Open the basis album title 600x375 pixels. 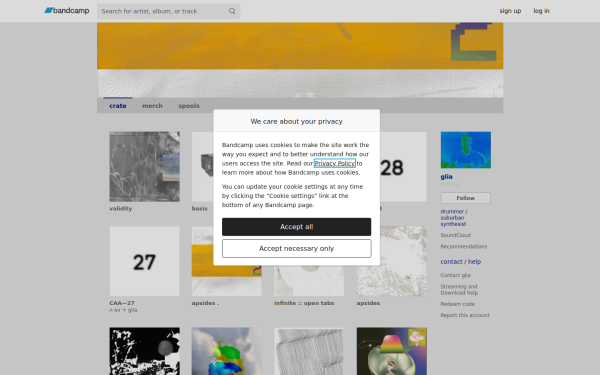[199, 209]
